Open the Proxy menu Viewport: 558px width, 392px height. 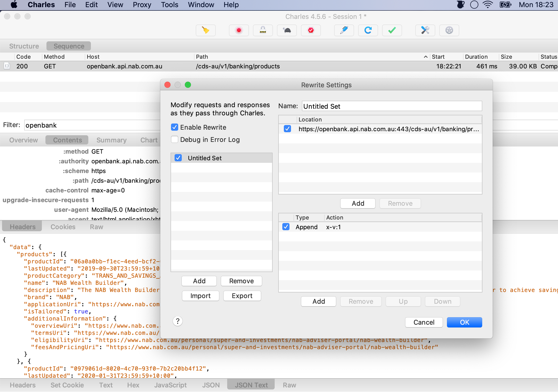tap(142, 5)
